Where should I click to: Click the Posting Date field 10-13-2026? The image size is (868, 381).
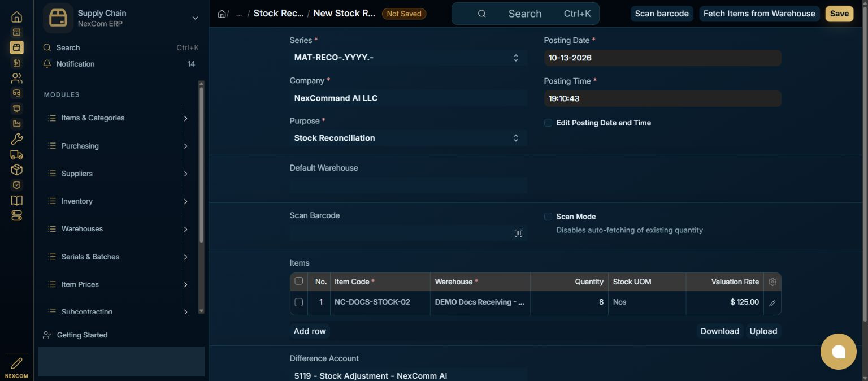[662, 58]
